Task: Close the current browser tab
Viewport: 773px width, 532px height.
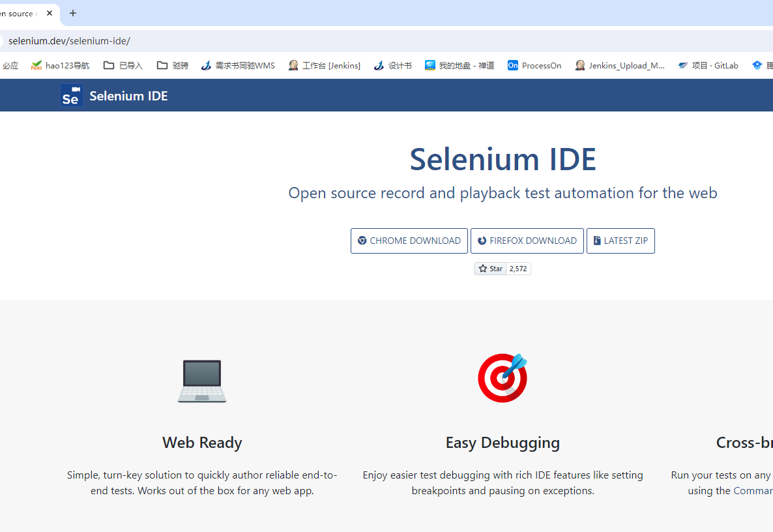Action: 50,13
